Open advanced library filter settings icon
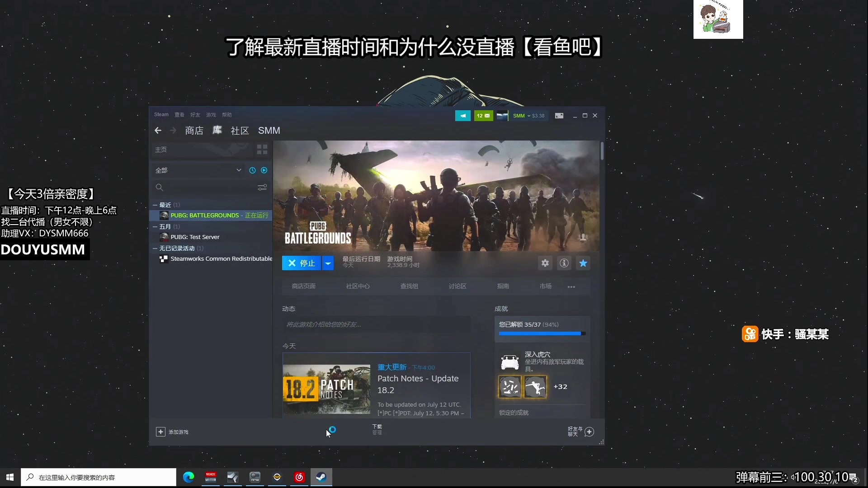This screenshot has width=868, height=488. (262, 188)
